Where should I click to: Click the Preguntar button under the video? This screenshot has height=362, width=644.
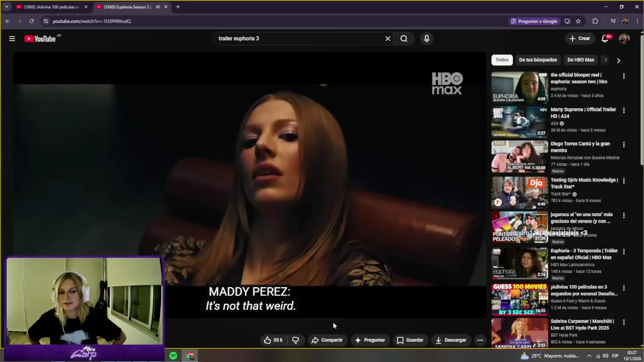click(x=370, y=340)
